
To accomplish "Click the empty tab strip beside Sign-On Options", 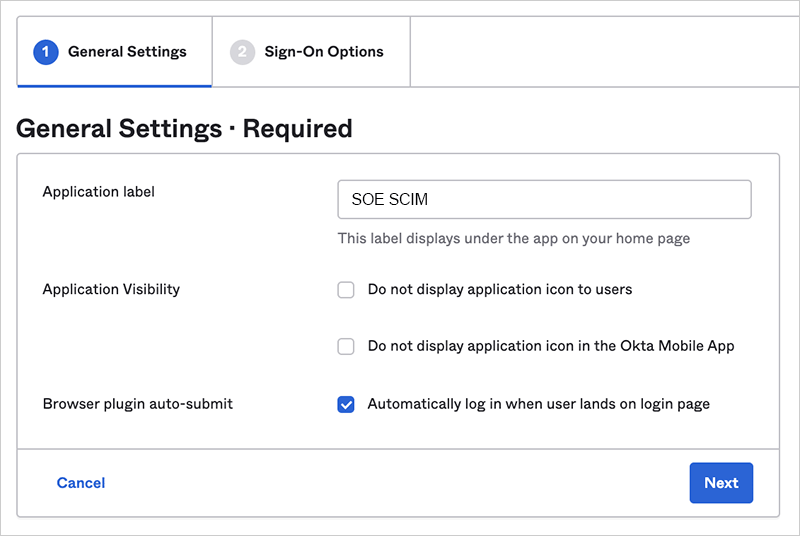I will [600, 52].
